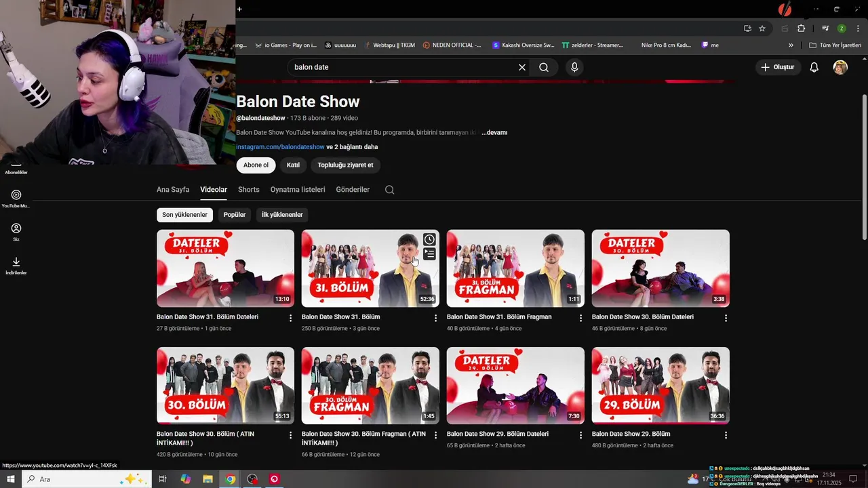Screen dimensions: 868x488
Task: Start voice search with microphone icon
Action: click(574, 67)
